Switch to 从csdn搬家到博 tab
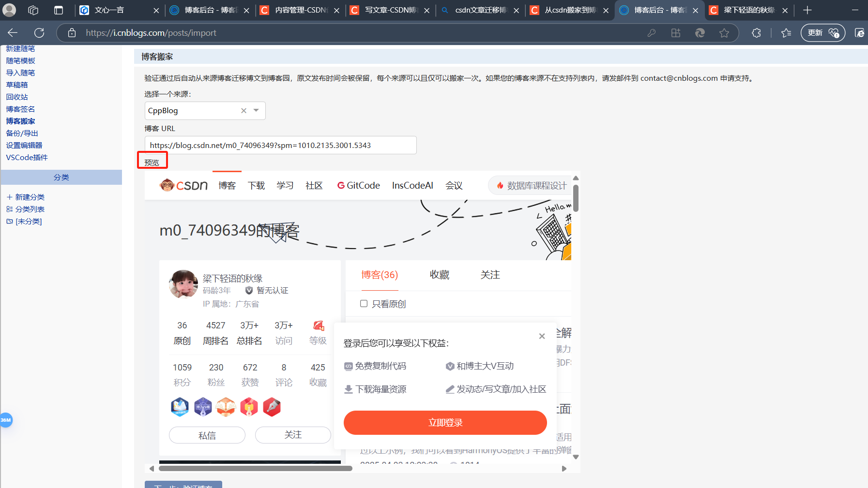 570,10
